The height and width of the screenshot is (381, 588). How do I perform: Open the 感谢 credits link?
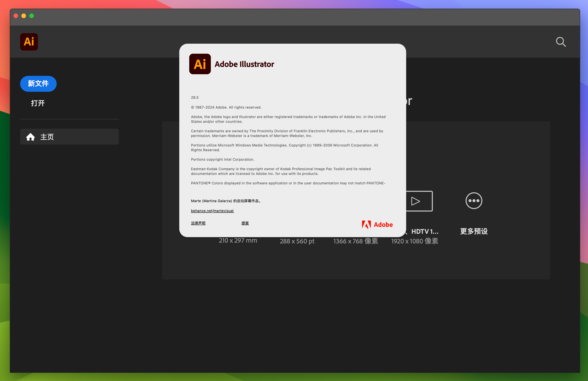pos(245,223)
